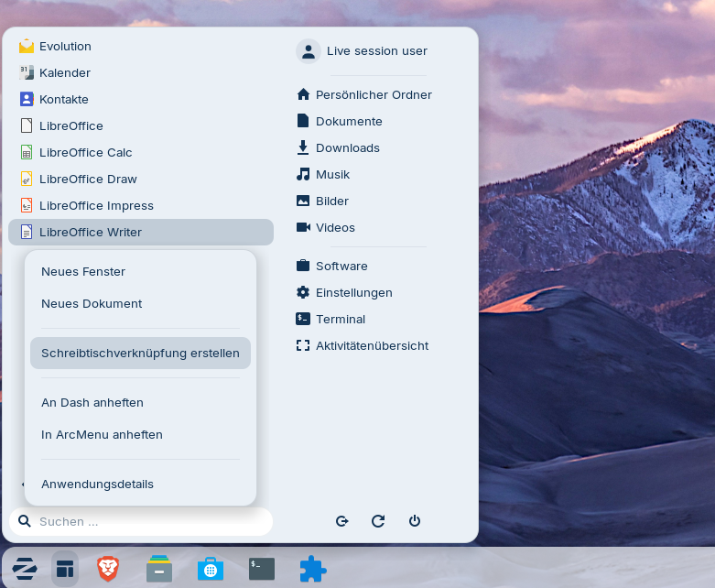
Task: Click the restart icon in the menu
Action: [378, 521]
